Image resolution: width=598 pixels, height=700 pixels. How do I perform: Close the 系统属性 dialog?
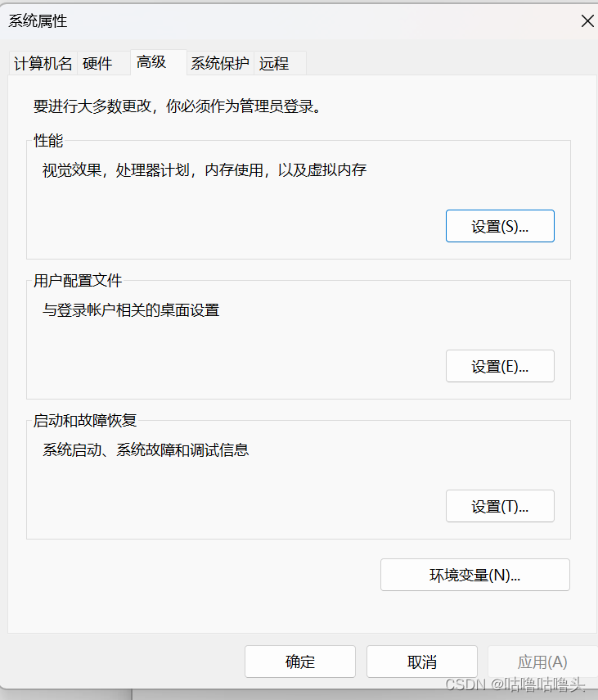pos(587,20)
